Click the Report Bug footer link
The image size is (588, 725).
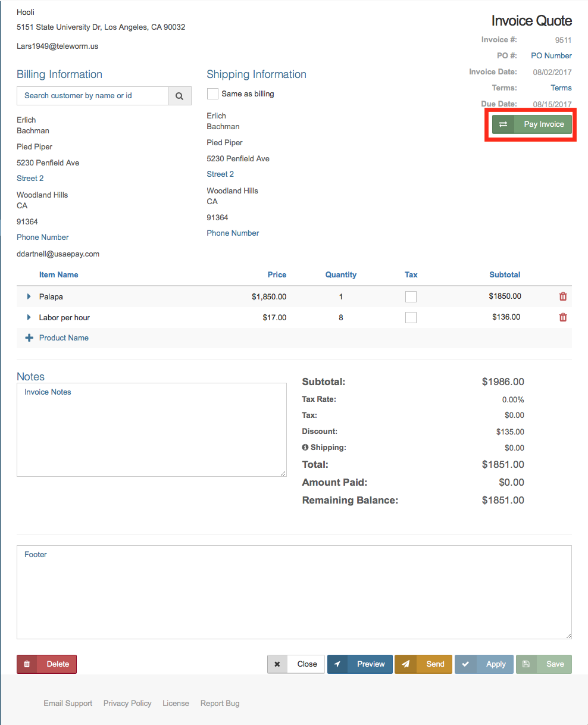[220, 703]
